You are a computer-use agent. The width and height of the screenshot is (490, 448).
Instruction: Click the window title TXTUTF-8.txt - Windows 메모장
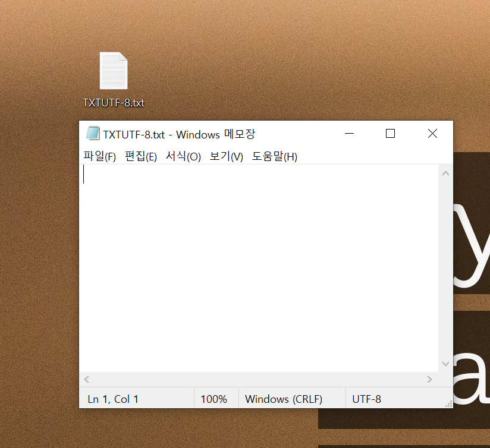[179, 134]
